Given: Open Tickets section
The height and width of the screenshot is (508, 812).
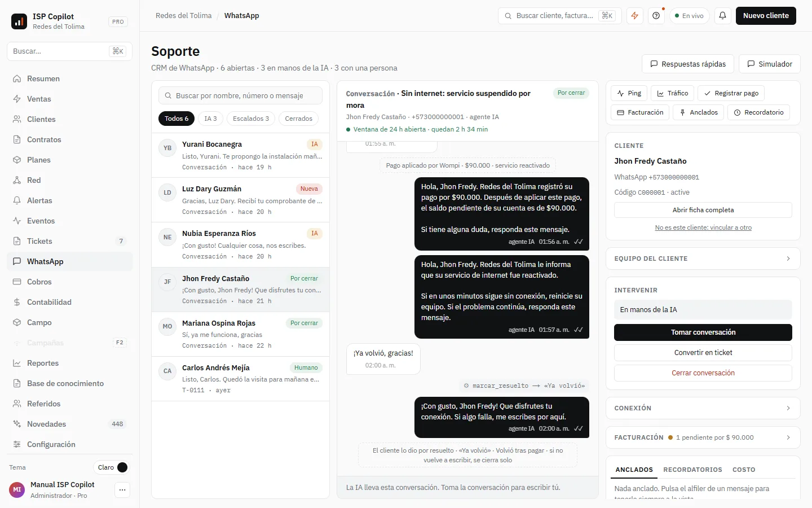Looking at the screenshot, I should coord(70,241).
